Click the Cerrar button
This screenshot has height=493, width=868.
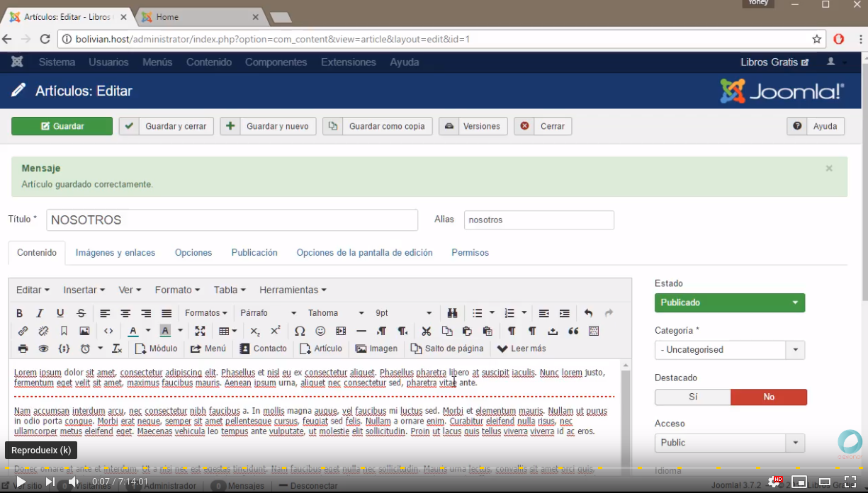pos(543,126)
